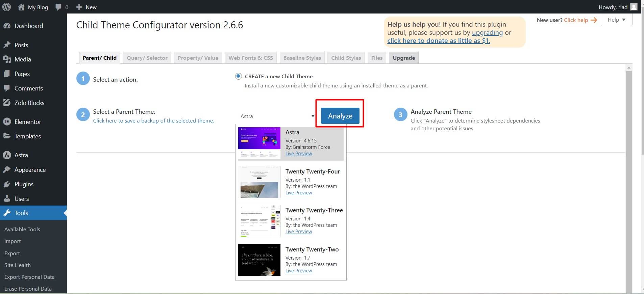Open the Files tab
Image resolution: width=644 pixels, height=294 pixels.
[377, 58]
